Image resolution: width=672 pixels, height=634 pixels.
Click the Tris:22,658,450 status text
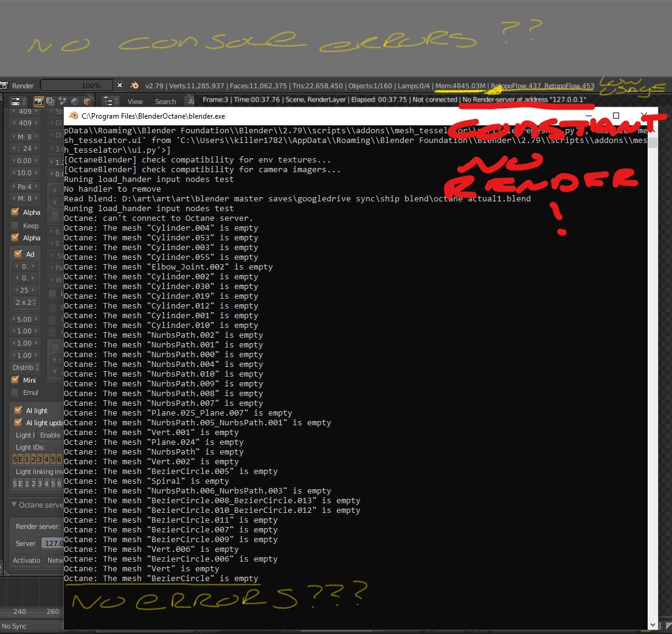point(317,86)
